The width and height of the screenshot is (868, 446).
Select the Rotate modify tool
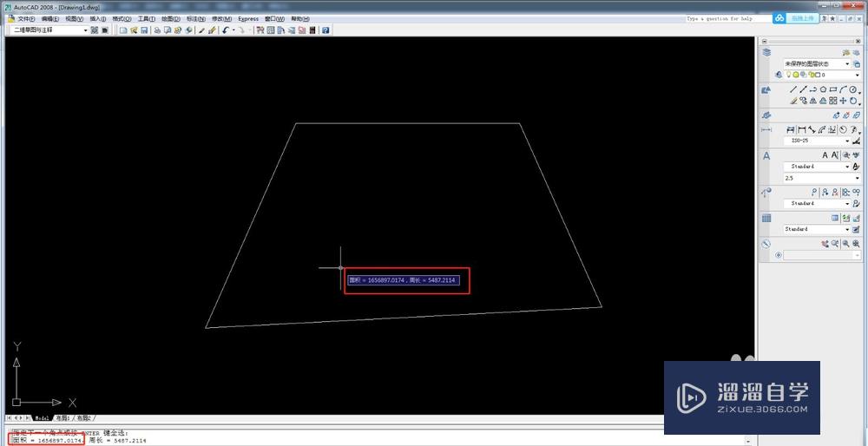click(853, 101)
